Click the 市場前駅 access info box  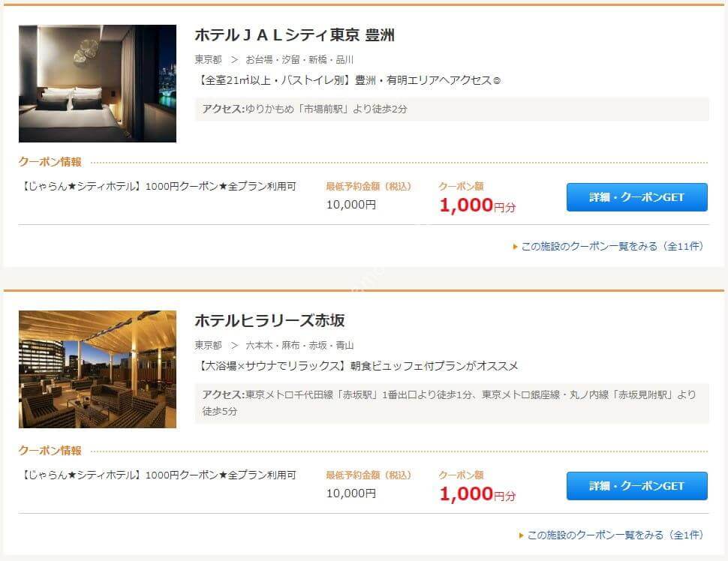coord(452,109)
